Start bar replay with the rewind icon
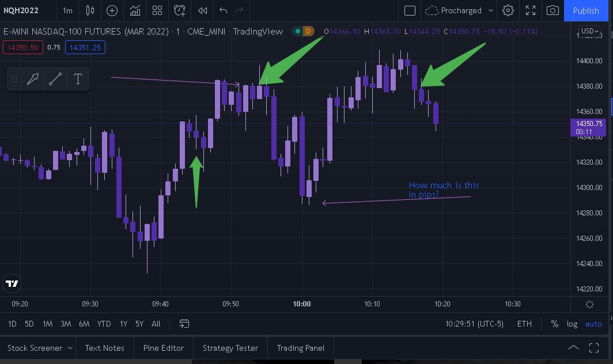 [203, 10]
